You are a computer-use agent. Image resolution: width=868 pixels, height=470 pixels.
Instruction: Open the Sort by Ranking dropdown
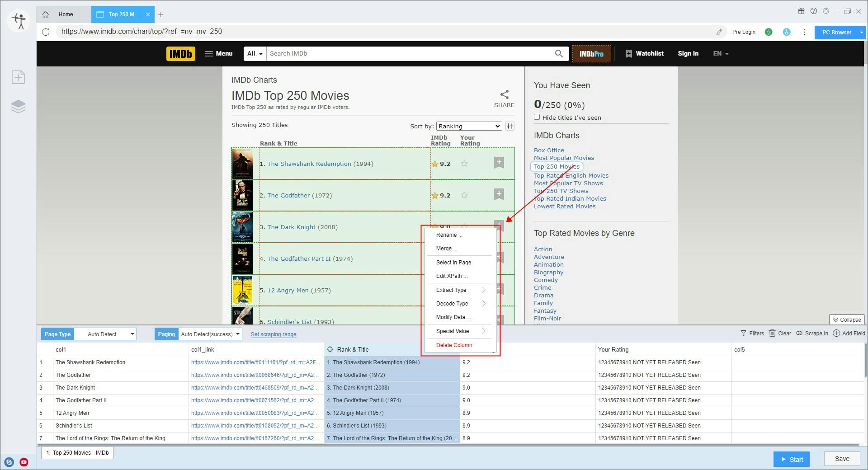click(x=469, y=126)
